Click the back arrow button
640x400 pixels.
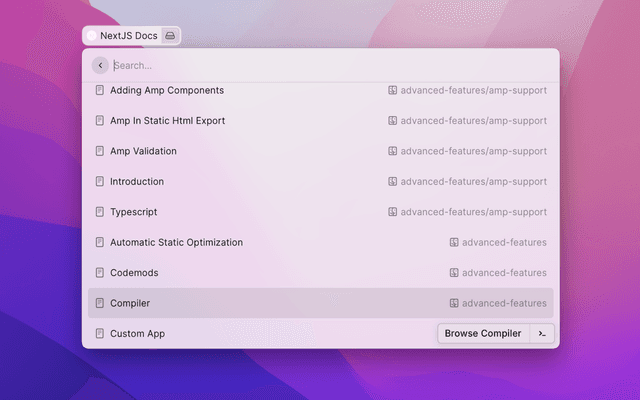coord(100,65)
